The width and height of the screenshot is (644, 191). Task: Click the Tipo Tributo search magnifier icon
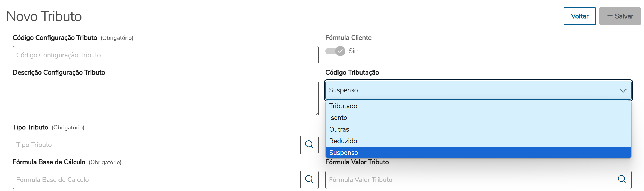coord(309,145)
